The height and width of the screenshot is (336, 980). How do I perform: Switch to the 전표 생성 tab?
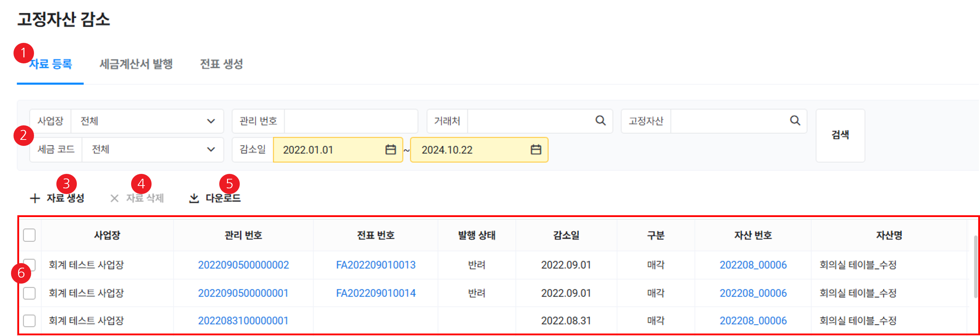[x=221, y=64]
